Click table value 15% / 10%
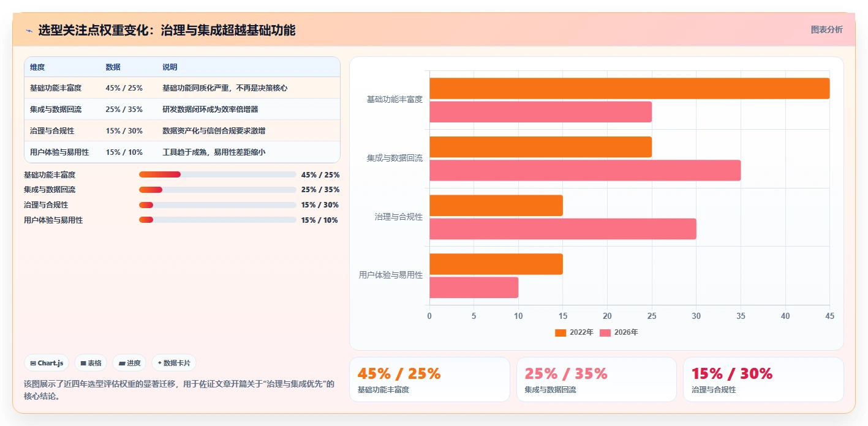The image size is (868, 426). [x=124, y=152]
